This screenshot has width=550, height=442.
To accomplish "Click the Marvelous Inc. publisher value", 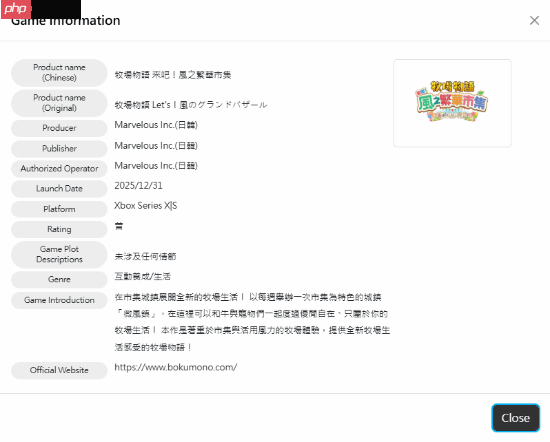I will (156, 146).
